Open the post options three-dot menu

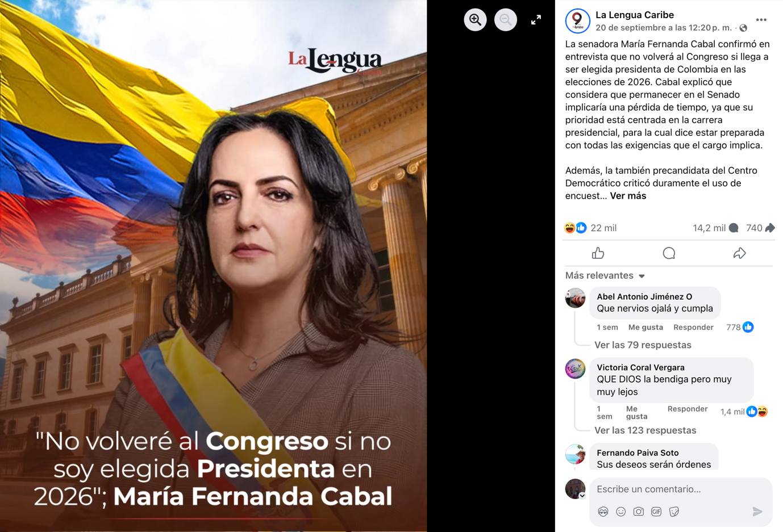coord(761,20)
